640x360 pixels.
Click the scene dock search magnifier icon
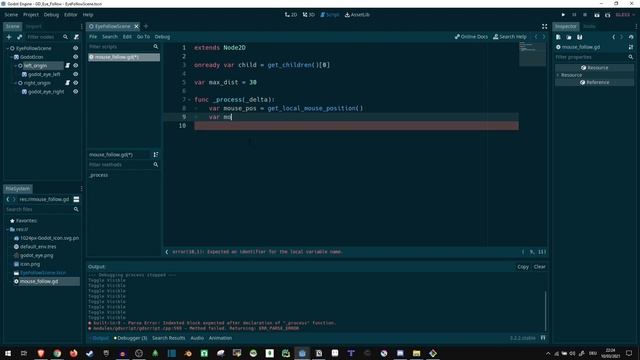(65, 37)
